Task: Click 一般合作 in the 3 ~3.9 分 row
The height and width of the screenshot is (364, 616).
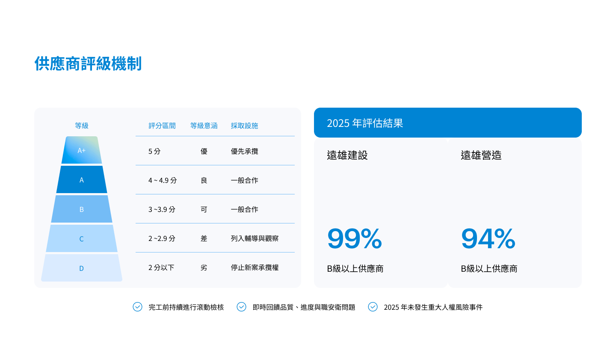Action: [x=245, y=209]
